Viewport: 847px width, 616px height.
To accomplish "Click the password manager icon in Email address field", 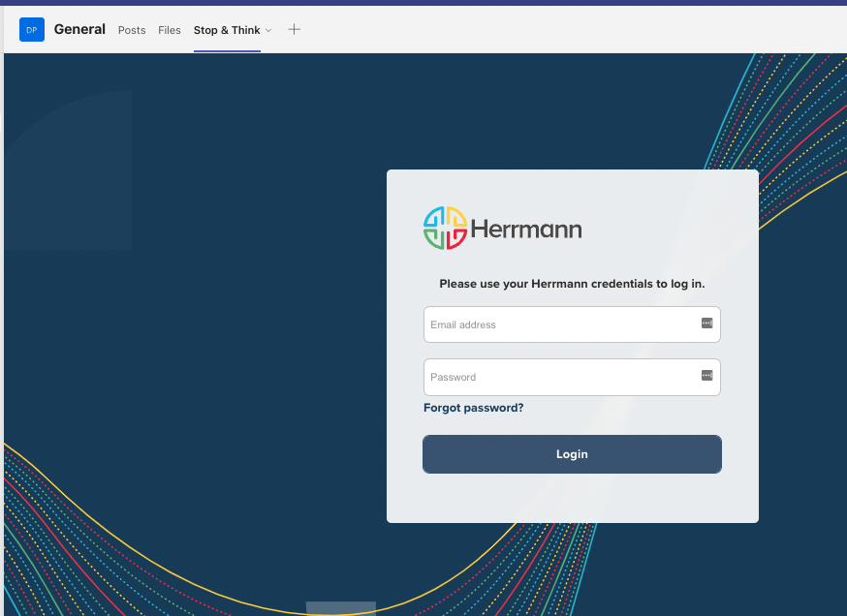I will (706, 323).
